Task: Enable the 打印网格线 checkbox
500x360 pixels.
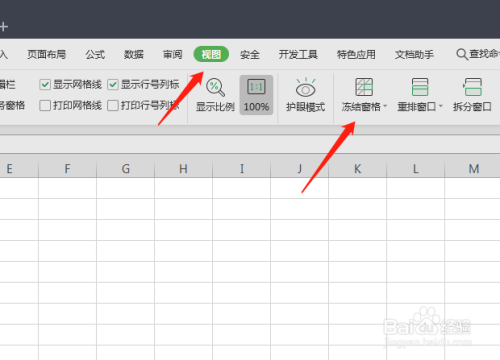Action: coord(45,106)
